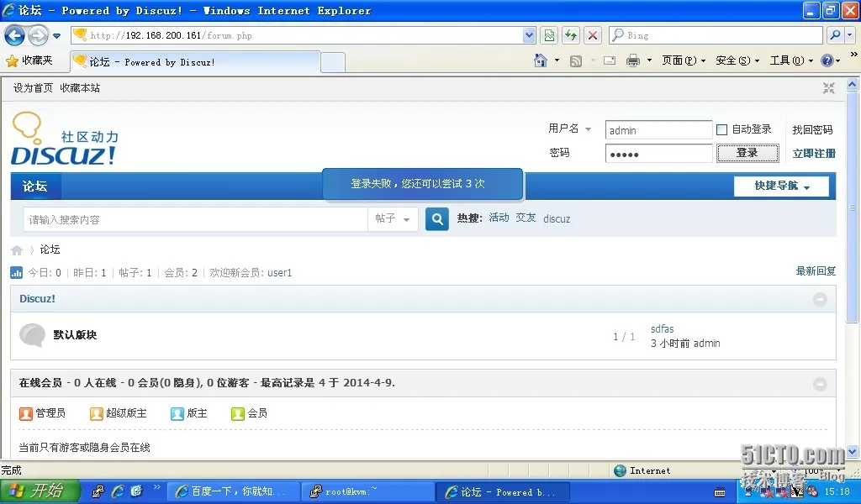Click the page width toggle icon

pyautogui.click(x=828, y=87)
